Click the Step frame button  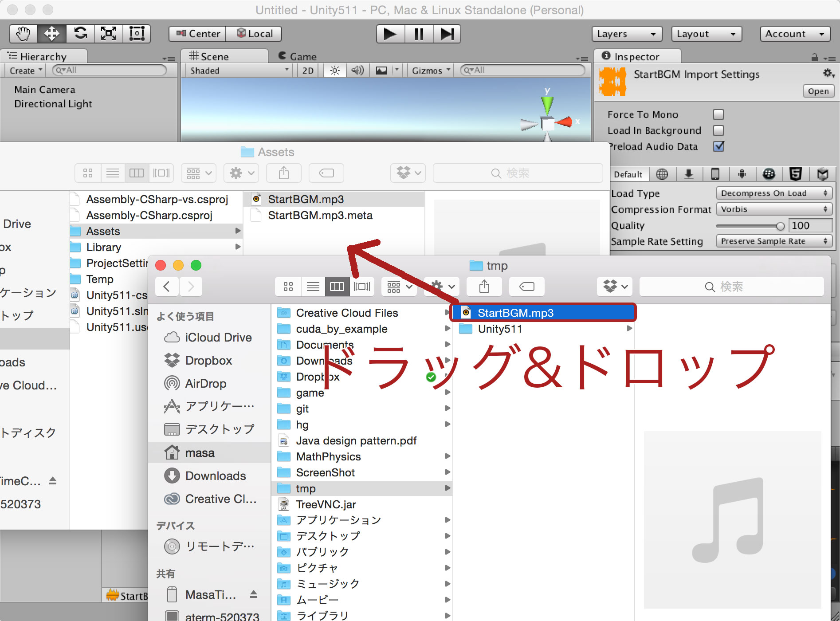tap(447, 34)
